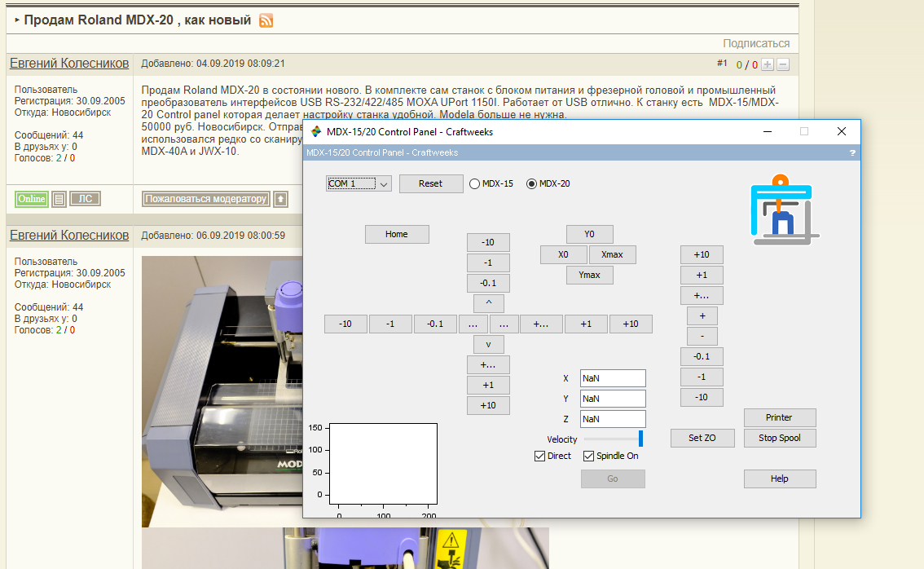Click the green Online status button
Viewport: 924px width, 569px height.
pos(32,199)
